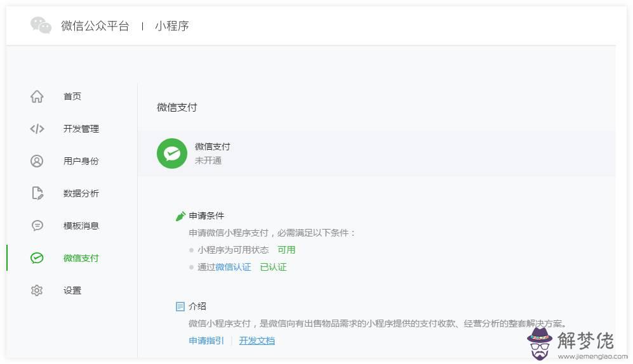The width and height of the screenshot is (633, 364).
Task: Open the 申请指引 link
Action: 206,341
